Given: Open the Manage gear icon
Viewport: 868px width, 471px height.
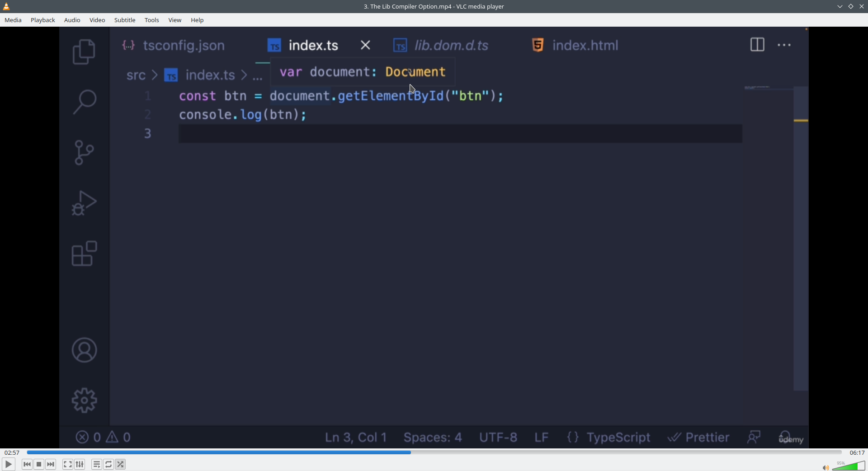Looking at the screenshot, I should [x=84, y=400].
